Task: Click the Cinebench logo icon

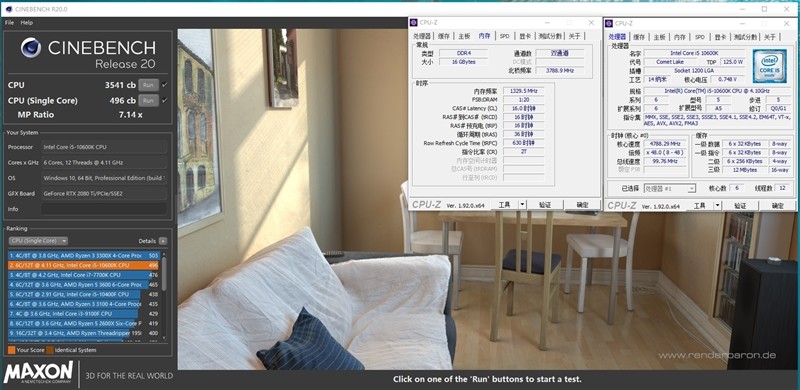Action: pyautogui.click(x=31, y=47)
